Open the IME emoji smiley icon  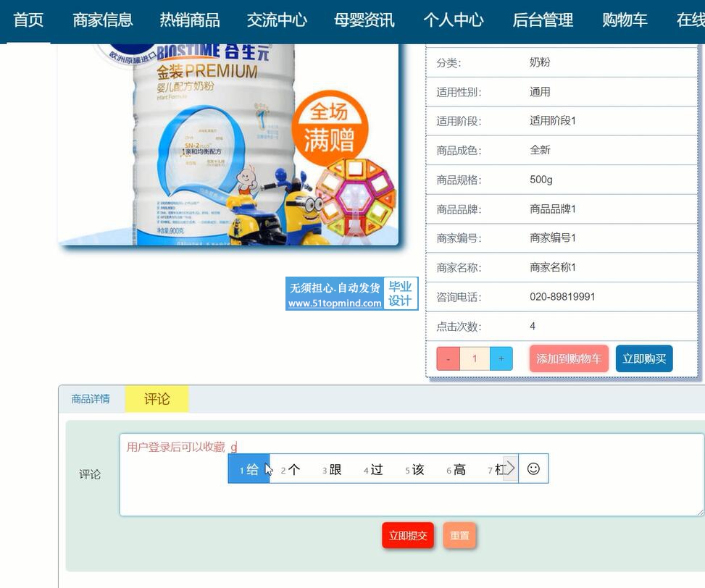(533, 469)
